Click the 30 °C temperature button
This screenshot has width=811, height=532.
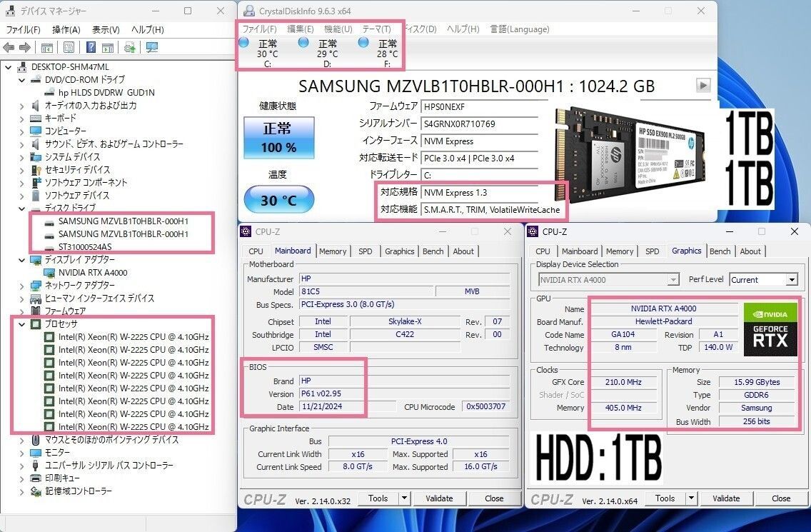point(278,199)
